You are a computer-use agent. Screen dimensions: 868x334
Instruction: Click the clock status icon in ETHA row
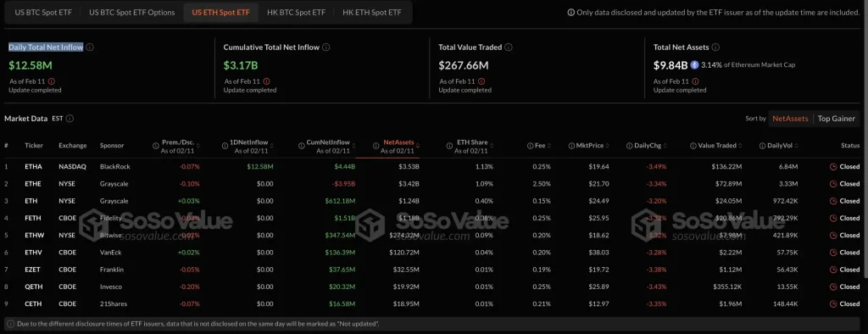[x=833, y=167]
